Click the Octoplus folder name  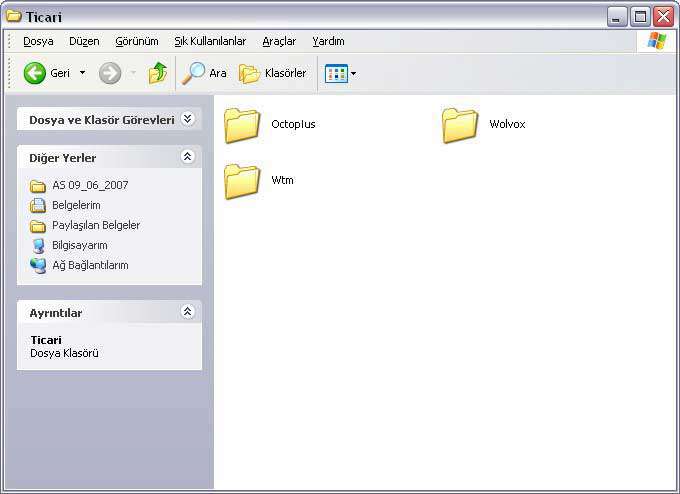293,124
